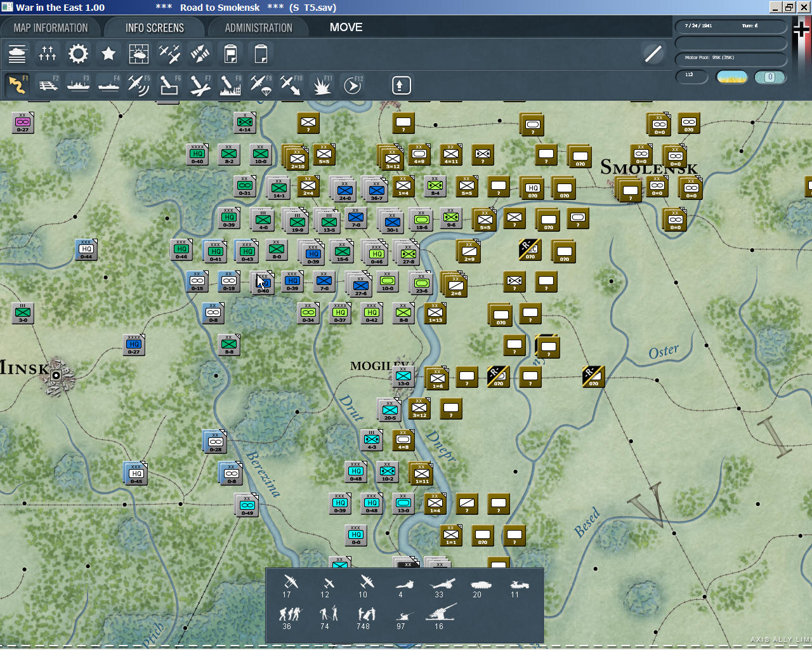
Task: Click the diagonal slash round button
Action: [x=653, y=54]
